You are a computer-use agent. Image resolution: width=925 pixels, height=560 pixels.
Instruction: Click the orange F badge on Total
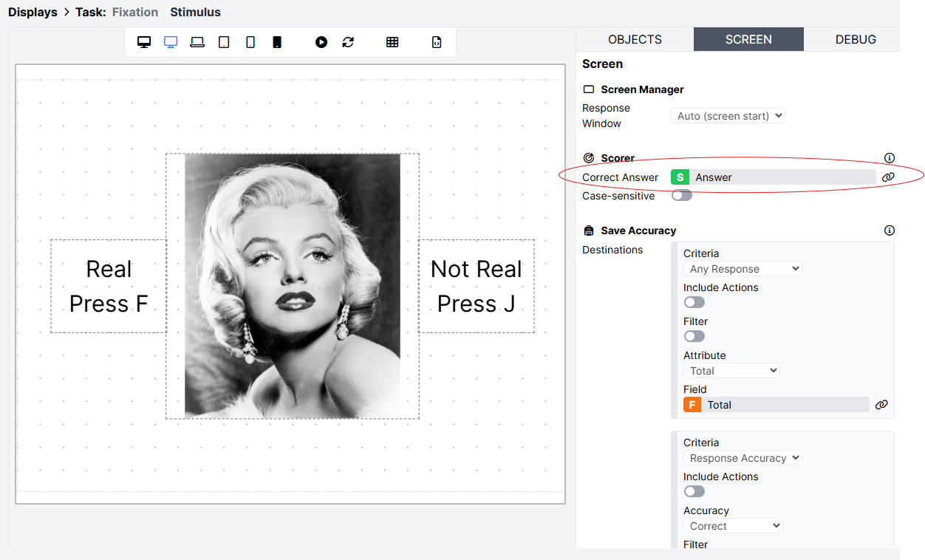point(692,405)
